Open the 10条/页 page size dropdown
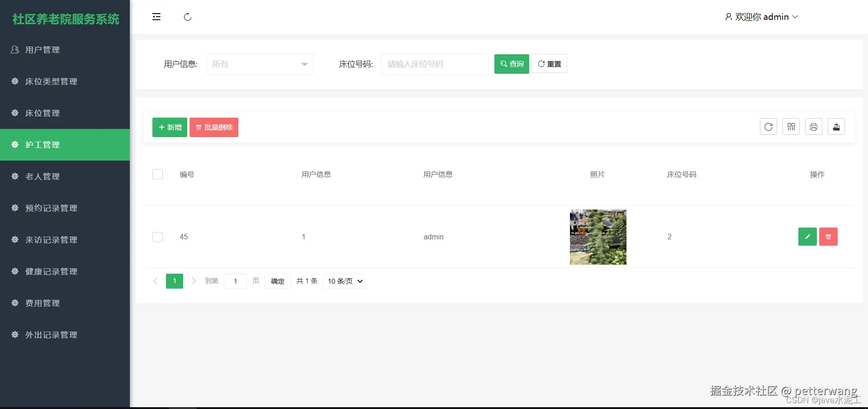This screenshot has height=409, width=868. coord(344,281)
